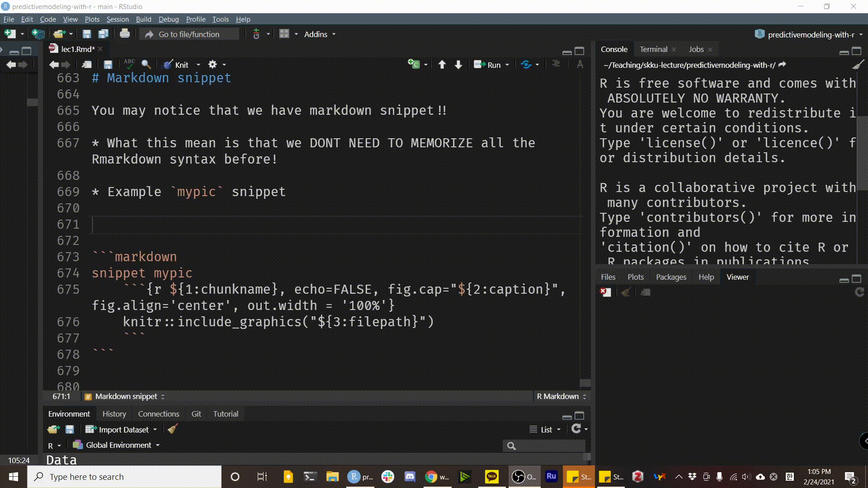Refresh the Viewer pane
Viewport: 868px width, 488px height.
coord(859,292)
